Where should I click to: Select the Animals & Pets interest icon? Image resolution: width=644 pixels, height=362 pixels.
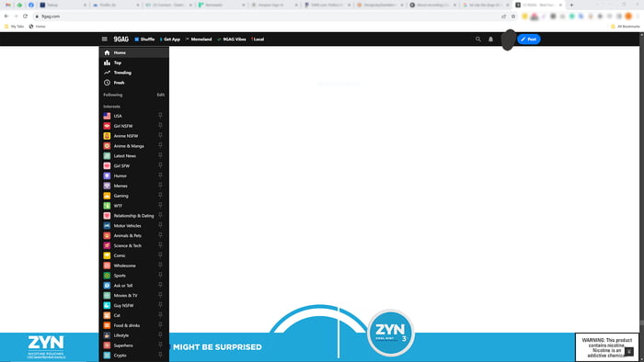(x=107, y=236)
